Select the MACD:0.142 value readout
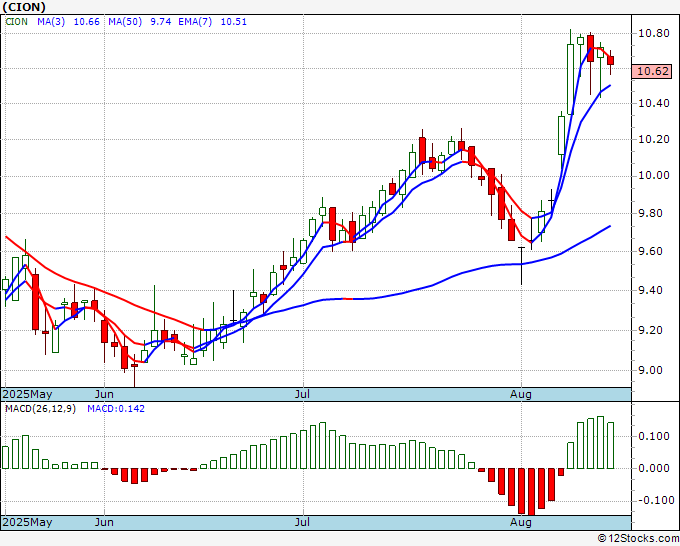This screenshot has width=680, height=546. [116, 409]
